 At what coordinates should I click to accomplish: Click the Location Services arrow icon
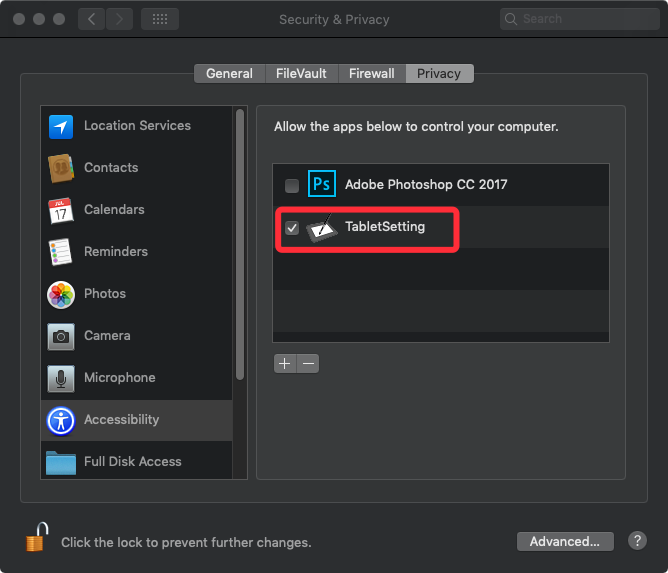[61, 127]
